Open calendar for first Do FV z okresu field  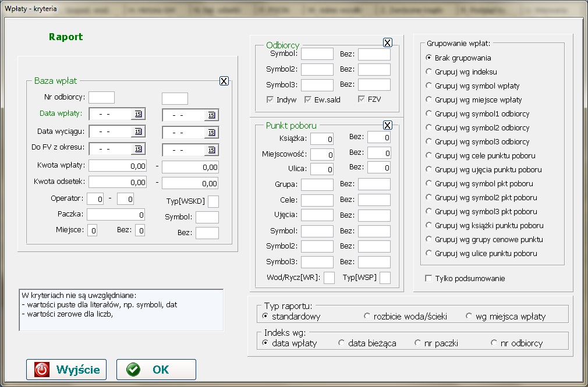pyautogui.click(x=138, y=150)
